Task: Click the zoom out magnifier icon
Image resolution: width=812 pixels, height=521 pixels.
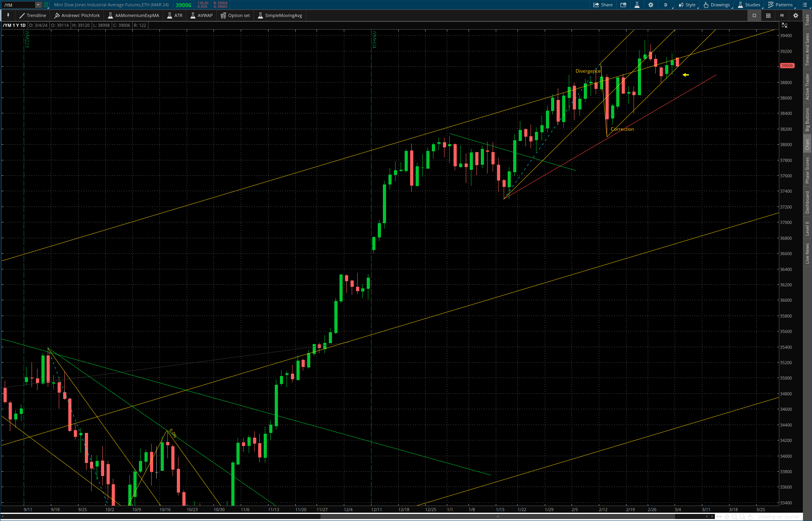Action: coord(742,517)
